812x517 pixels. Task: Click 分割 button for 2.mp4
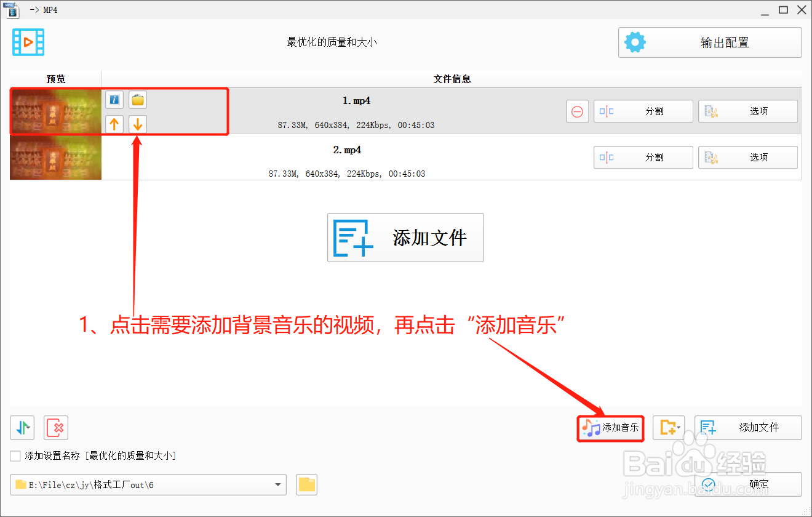pos(643,157)
